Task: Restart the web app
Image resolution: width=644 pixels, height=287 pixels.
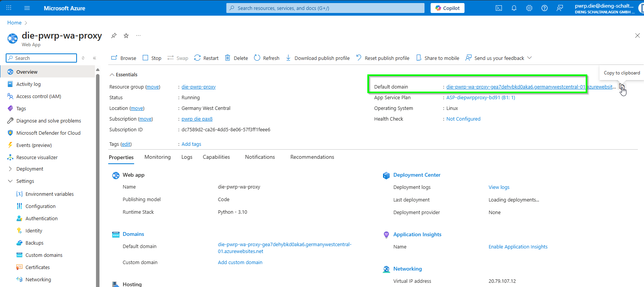Action: [x=206, y=58]
